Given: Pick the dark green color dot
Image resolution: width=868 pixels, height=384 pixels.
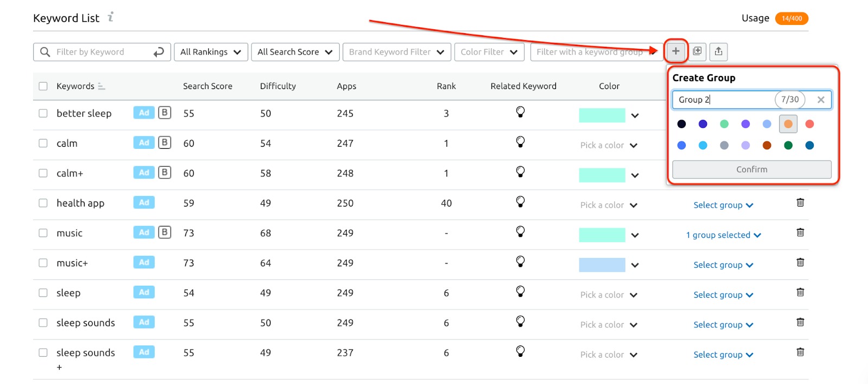Looking at the screenshot, I should pos(788,145).
